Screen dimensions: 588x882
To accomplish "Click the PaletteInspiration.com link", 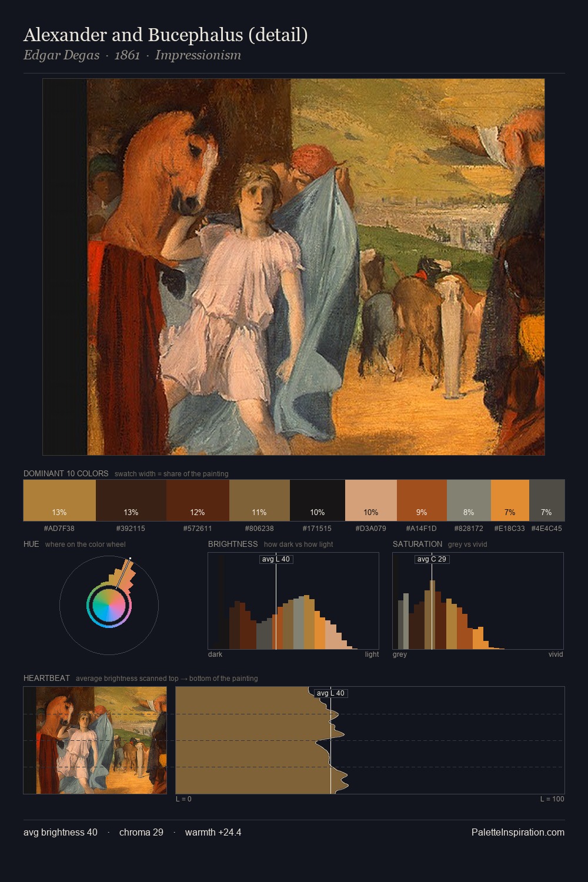I will pos(518,832).
